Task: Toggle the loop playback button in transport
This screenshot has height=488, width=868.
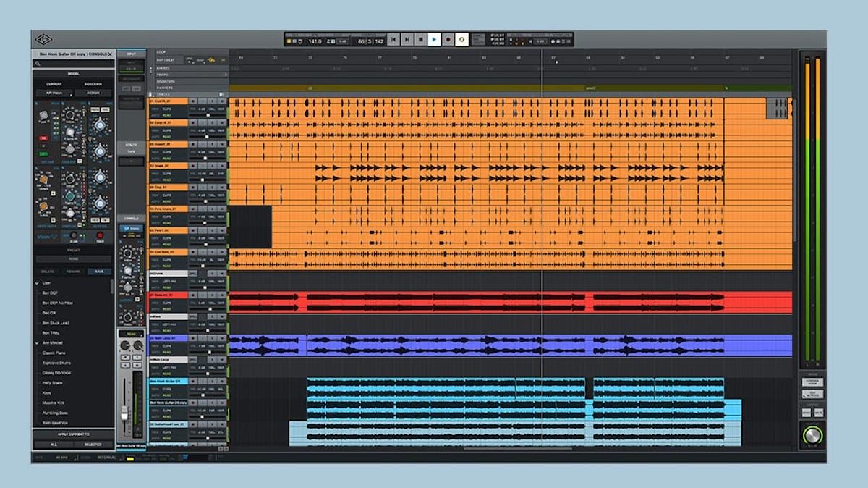Action: pyautogui.click(x=461, y=40)
